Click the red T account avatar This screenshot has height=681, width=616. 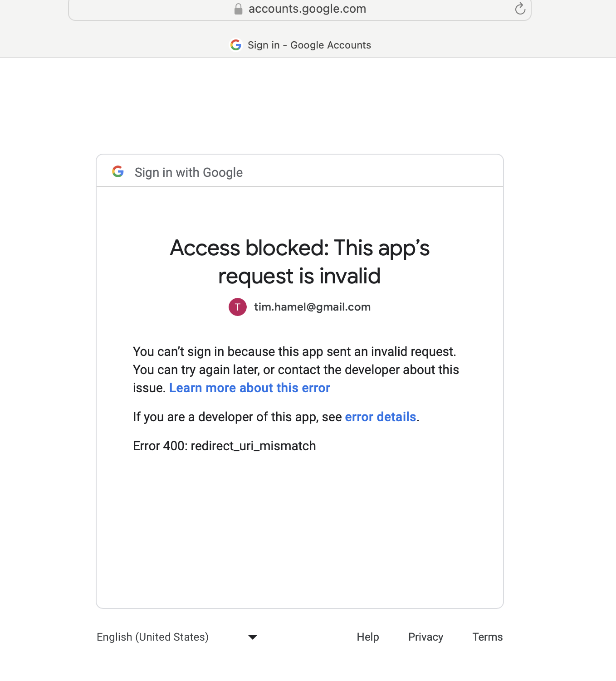coord(238,307)
